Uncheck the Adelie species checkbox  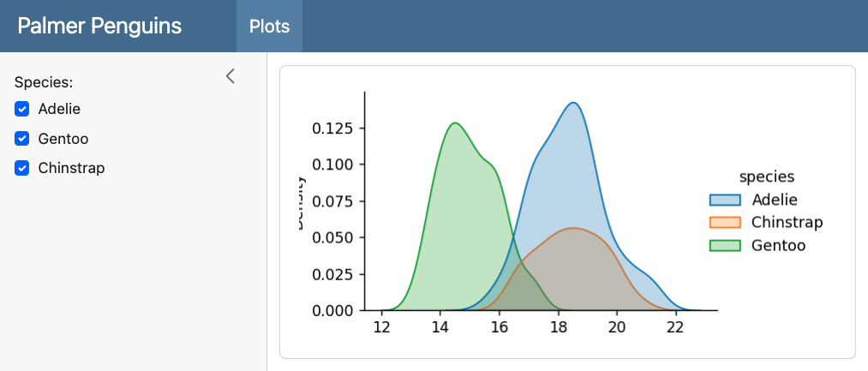(x=22, y=109)
